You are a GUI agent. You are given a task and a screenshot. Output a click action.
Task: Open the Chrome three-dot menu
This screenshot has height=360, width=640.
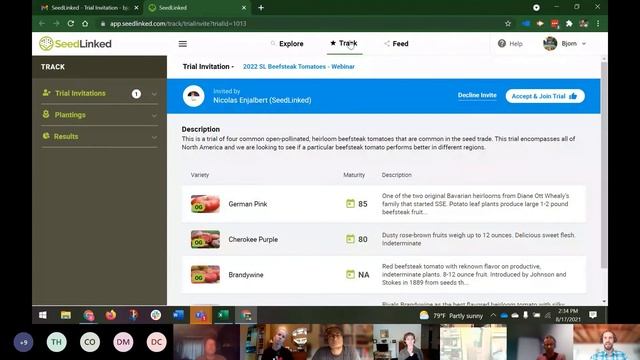click(x=598, y=24)
